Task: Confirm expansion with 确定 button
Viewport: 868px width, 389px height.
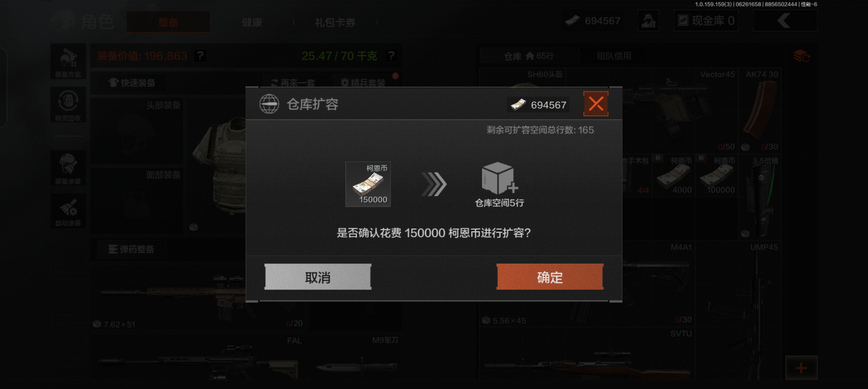Action: (x=550, y=277)
